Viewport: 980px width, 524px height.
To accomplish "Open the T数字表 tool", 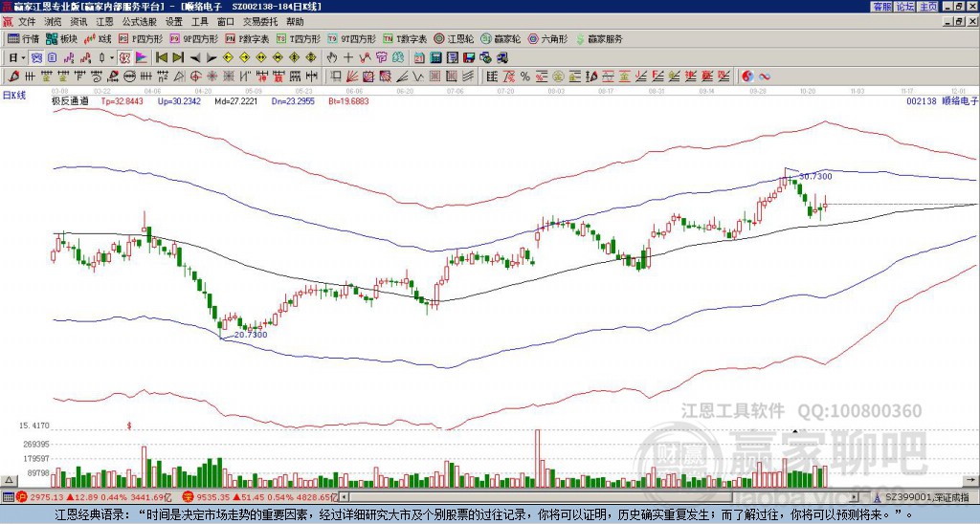I will (x=405, y=38).
